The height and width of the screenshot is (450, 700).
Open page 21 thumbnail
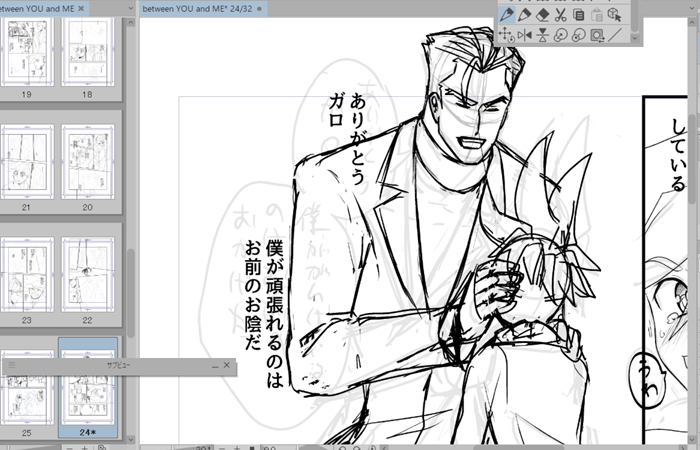27,162
